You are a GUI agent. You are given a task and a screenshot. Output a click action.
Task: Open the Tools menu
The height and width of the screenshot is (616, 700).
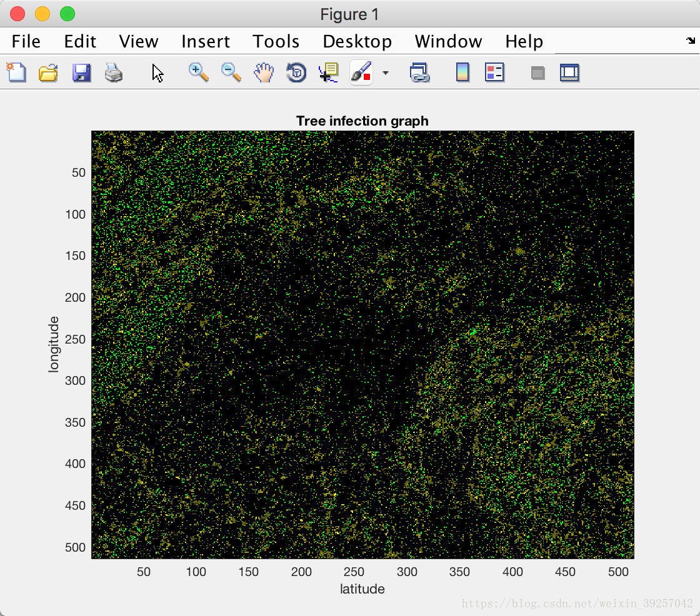pyautogui.click(x=276, y=41)
